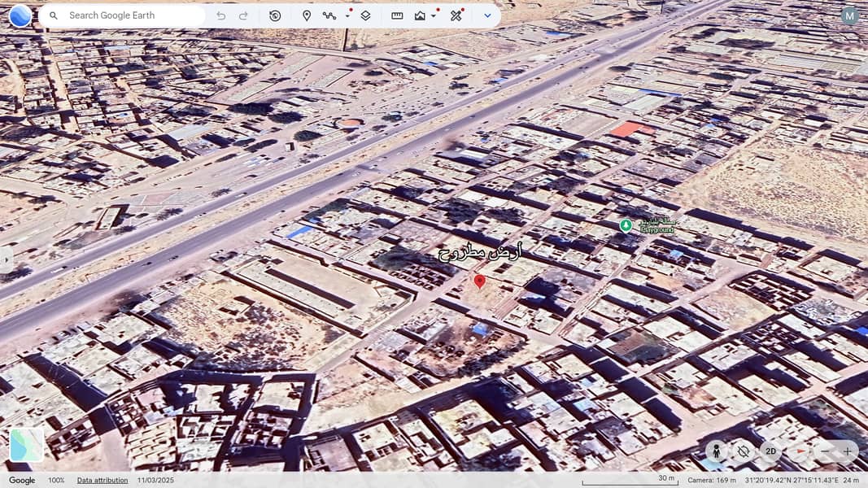Redo the last action
868x488 pixels.
tap(243, 15)
